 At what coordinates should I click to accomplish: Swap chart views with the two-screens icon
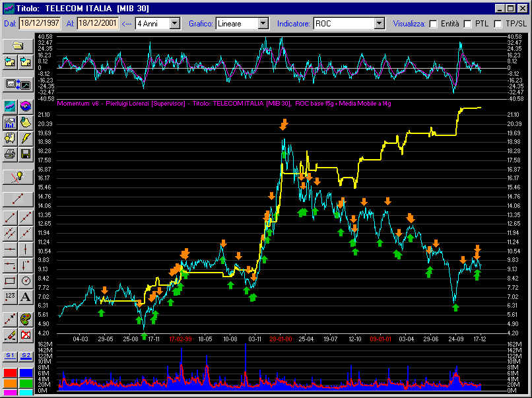[x=18, y=84]
